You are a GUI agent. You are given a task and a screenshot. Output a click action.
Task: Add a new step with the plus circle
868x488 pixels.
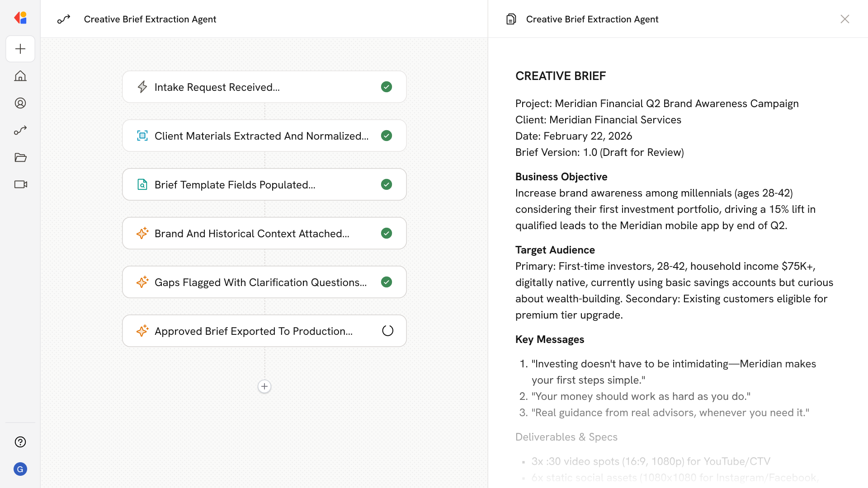(264, 386)
